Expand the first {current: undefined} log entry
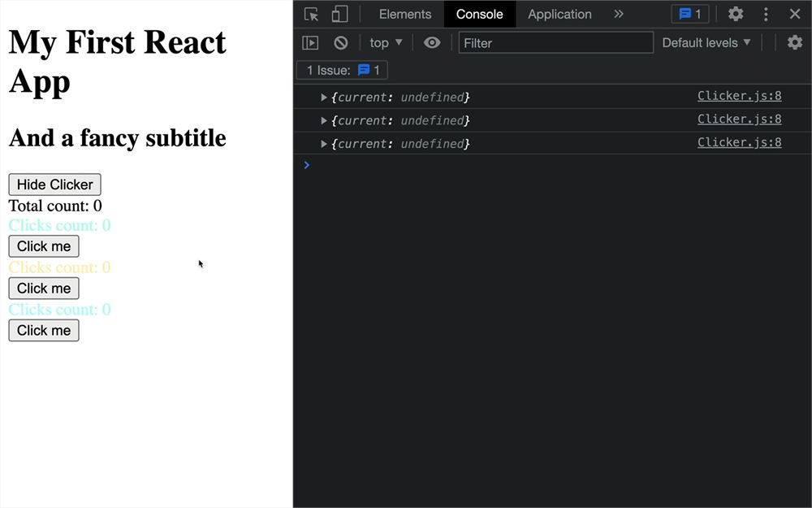This screenshot has width=812, height=508. click(324, 97)
